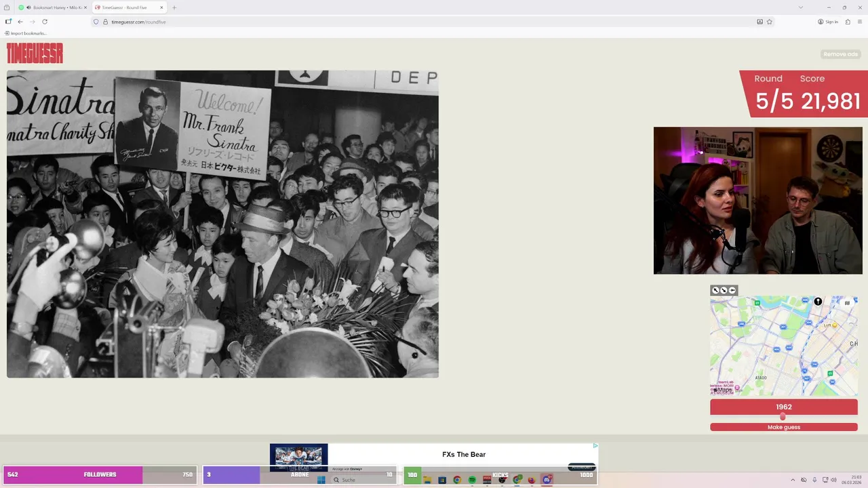868x488 pixels.
Task: Toggle the browser sidebar
Action: (x=8, y=22)
